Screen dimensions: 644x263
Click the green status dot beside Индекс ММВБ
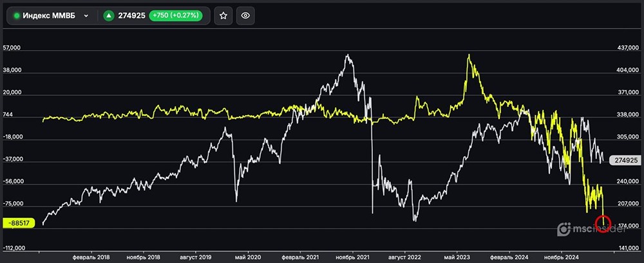click(x=17, y=16)
